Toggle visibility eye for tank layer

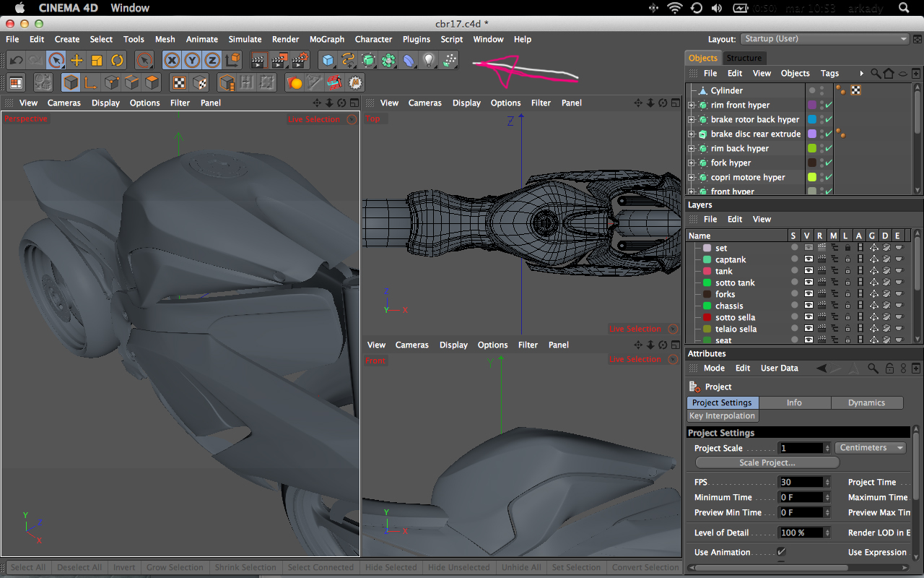pyautogui.click(x=808, y=272)
